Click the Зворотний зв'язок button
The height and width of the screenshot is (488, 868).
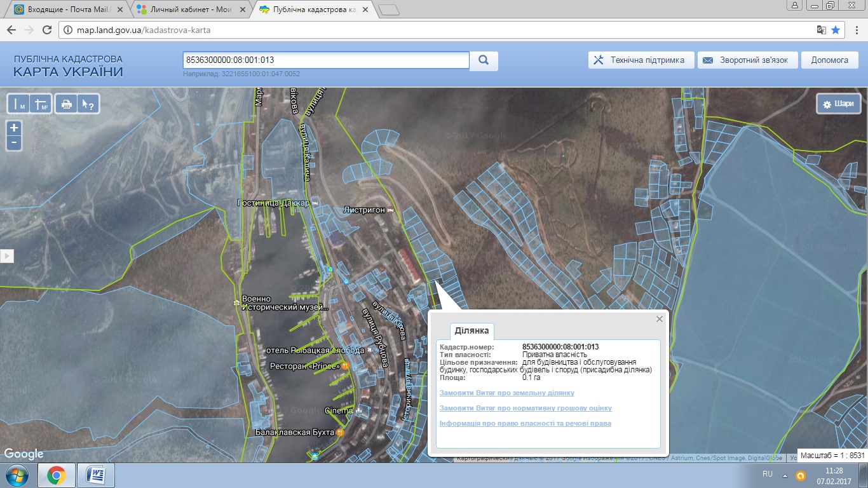747,60
